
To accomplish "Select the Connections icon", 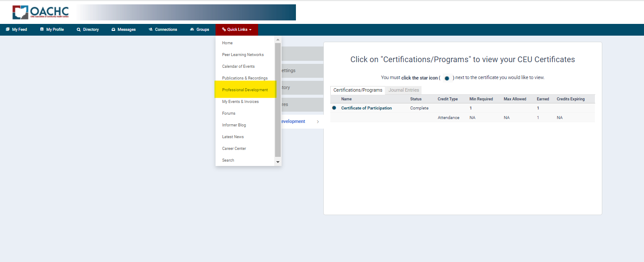I will pyautogui.click(x=150, y=29).
